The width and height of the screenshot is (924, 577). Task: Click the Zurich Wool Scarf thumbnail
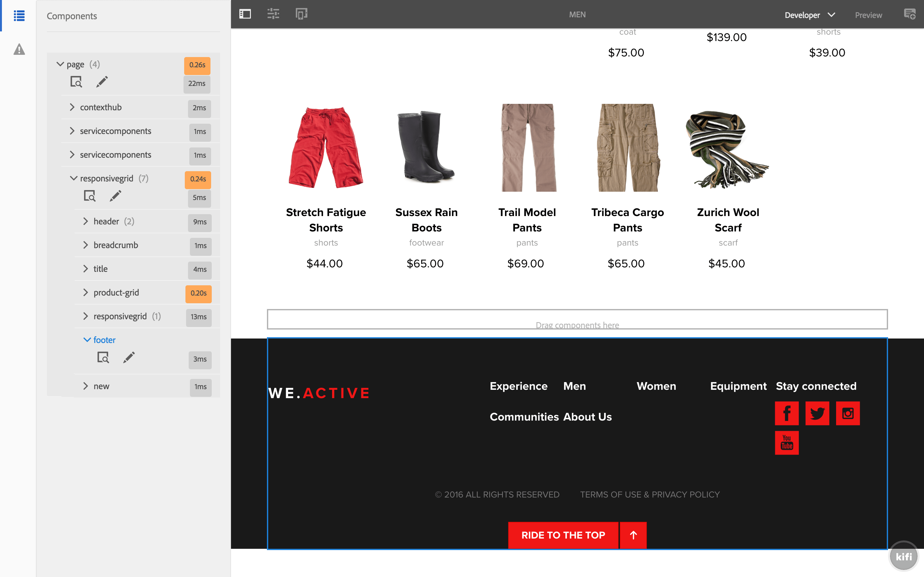[728, 149]
